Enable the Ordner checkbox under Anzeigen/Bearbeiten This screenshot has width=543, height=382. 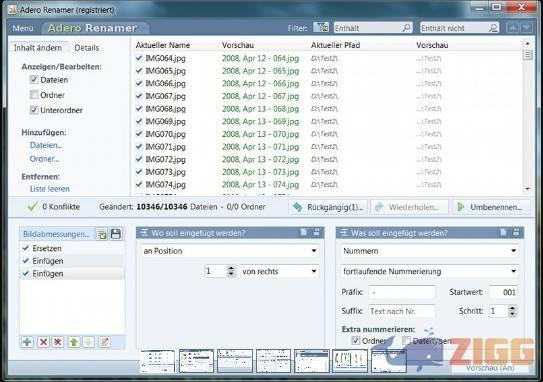(34, 95)
